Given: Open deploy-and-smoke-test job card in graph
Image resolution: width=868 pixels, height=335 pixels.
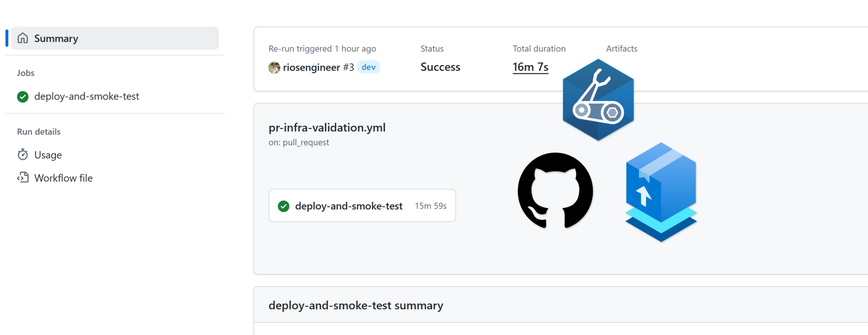Looking at the screenshot, I should click(x=349, y=206).
